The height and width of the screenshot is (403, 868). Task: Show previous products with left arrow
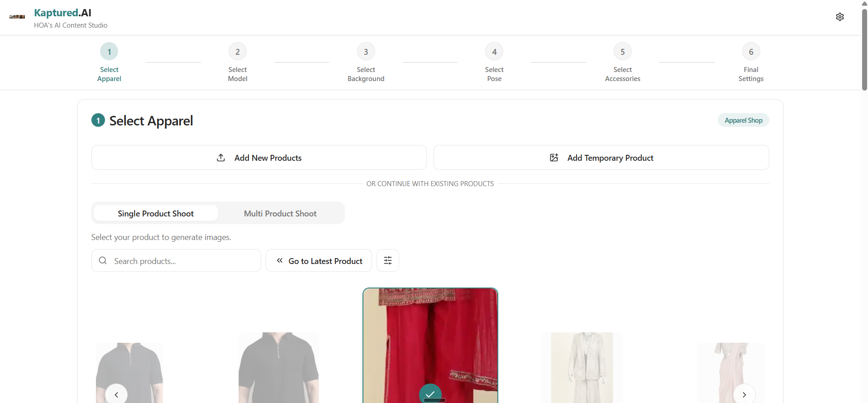tap(116, 394)
